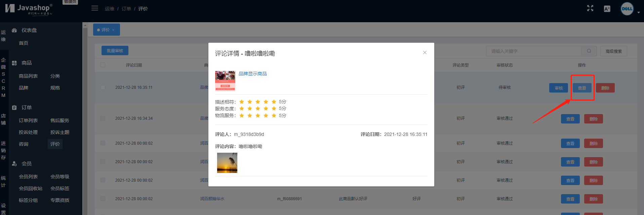This screenshot has width=644, height=215.
Task: Click 删除 on the 待审核 row
Action: (x=605, y=88)
